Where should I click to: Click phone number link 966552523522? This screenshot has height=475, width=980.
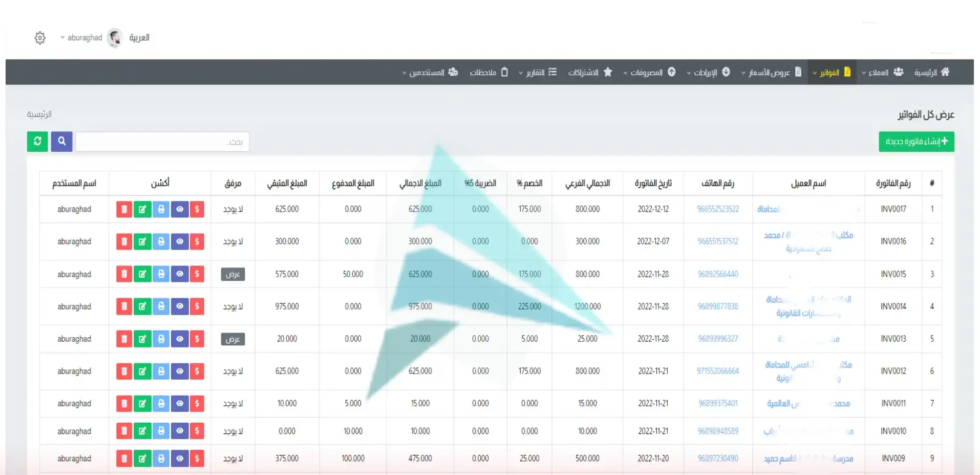pyautogui.click(x=718, y=210)
